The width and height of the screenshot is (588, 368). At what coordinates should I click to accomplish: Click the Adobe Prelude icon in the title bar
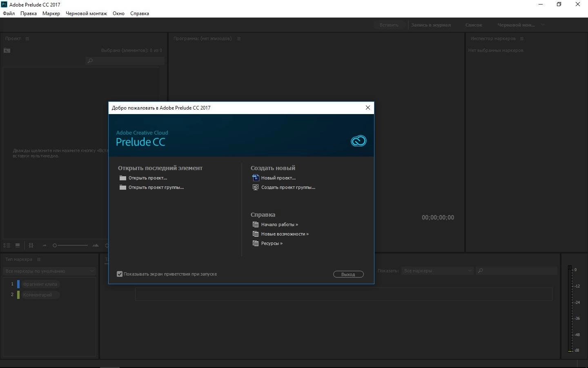4,4
